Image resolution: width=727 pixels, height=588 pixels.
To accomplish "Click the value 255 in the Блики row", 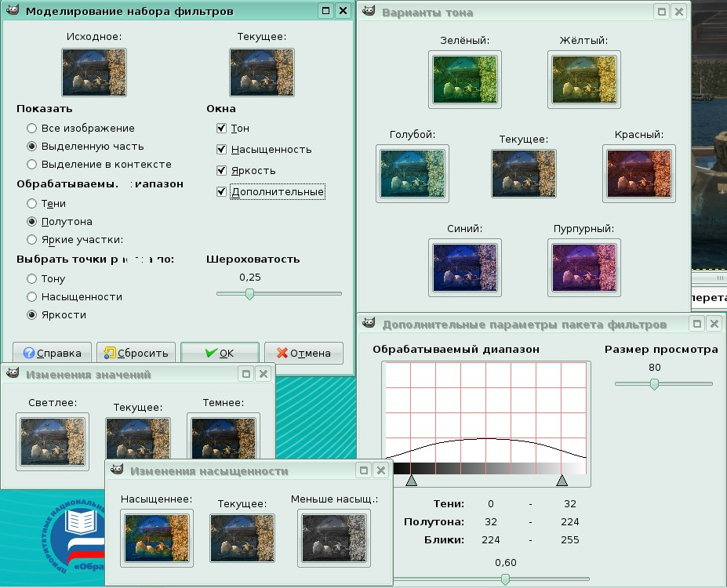I will (570, 540).
